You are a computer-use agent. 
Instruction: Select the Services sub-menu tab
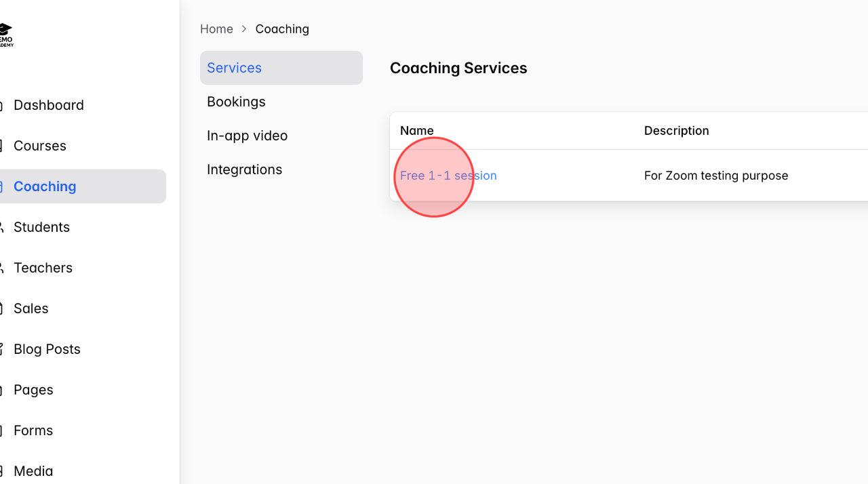click(281, 68)
